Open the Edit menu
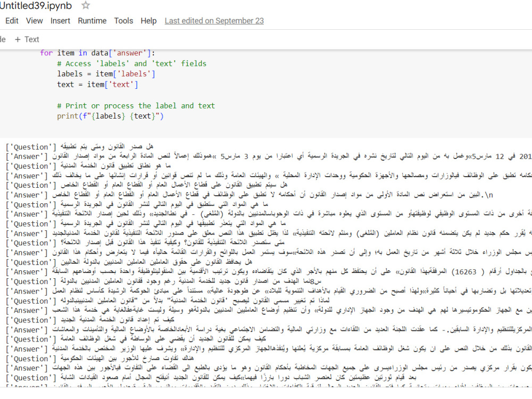This screenshot has height=399, width=532. (12, 21)
